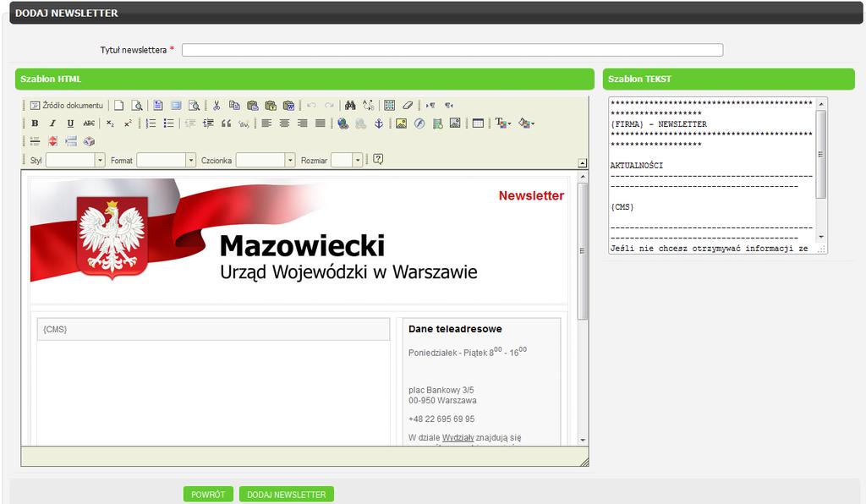Set left-to-right text direction

point(430,106)
